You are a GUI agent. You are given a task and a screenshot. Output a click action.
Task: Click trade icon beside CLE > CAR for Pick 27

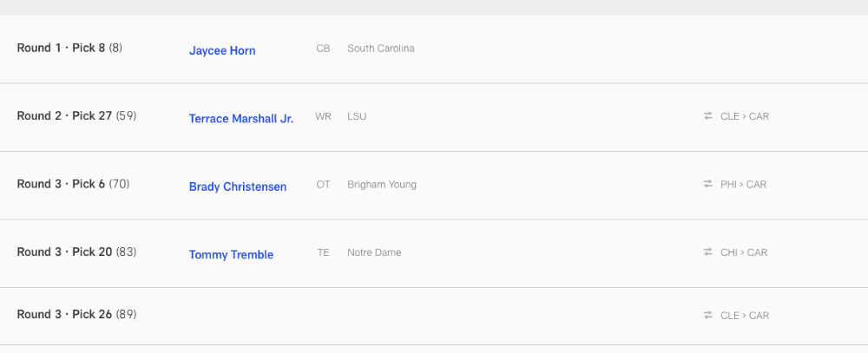click(x=707, y=115)
